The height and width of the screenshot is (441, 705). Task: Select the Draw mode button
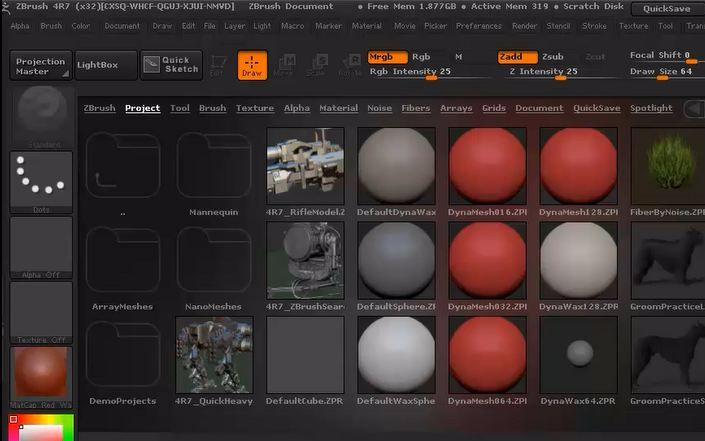252,65
